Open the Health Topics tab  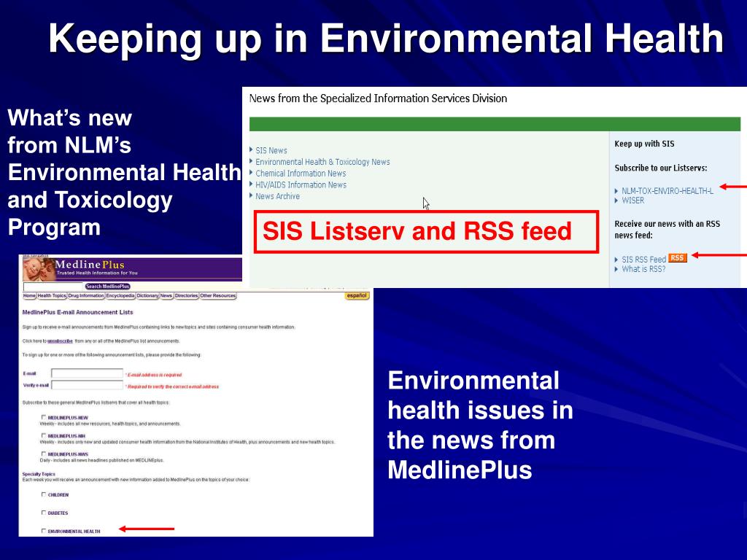(52, 296)
